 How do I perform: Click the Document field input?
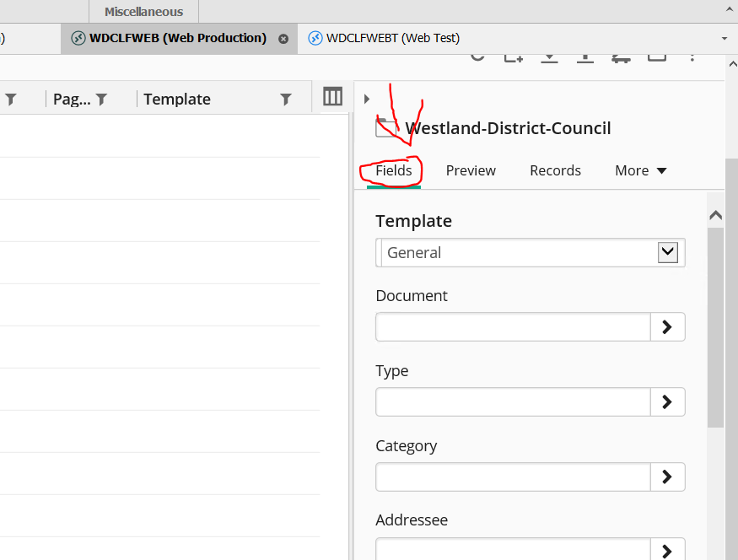pos(513,326)
